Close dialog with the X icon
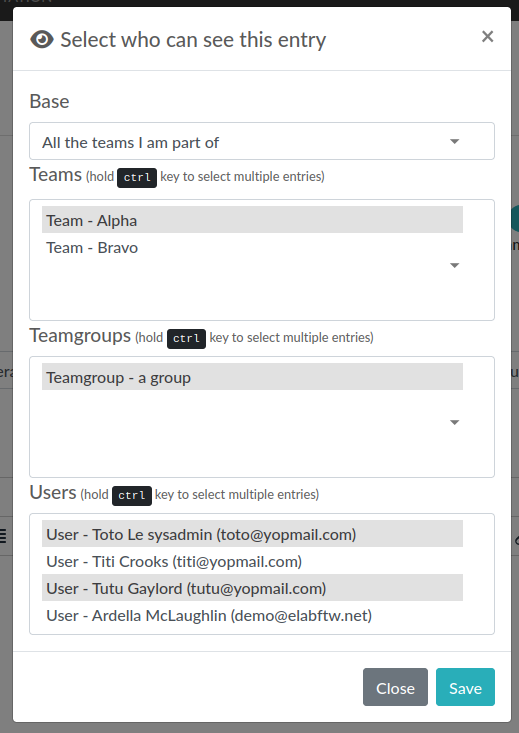The height and width of the screenshot is (733, 519). click(x=487, y=36)
